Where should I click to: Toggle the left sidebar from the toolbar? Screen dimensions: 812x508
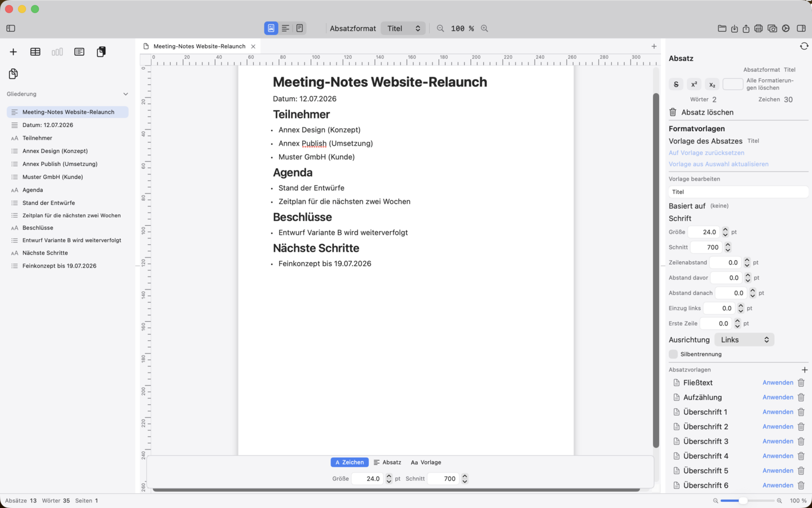point(11,28)
